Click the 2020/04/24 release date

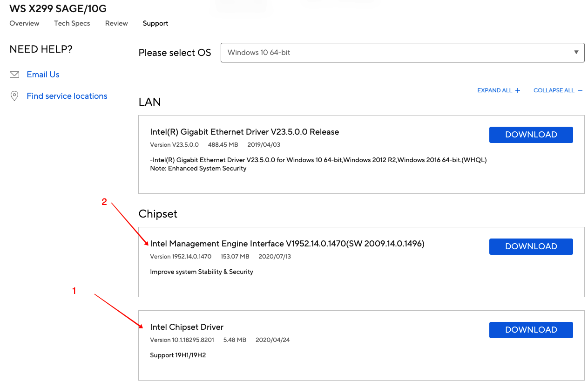[273, 340]
